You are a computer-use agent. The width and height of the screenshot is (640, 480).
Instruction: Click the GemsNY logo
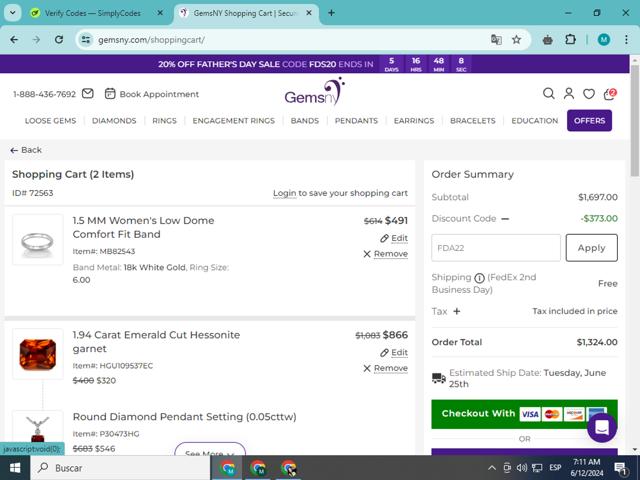pyautogui.click(x=314, y=92)
